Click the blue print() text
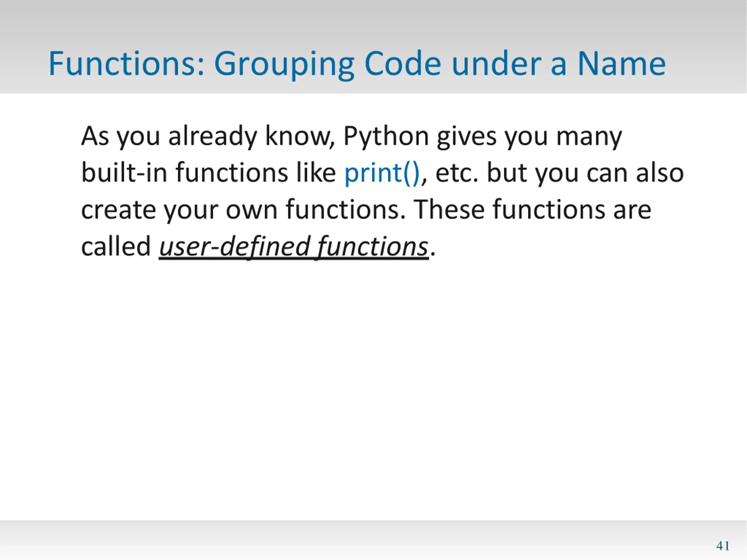747x560 pixels. click(382, 173)
